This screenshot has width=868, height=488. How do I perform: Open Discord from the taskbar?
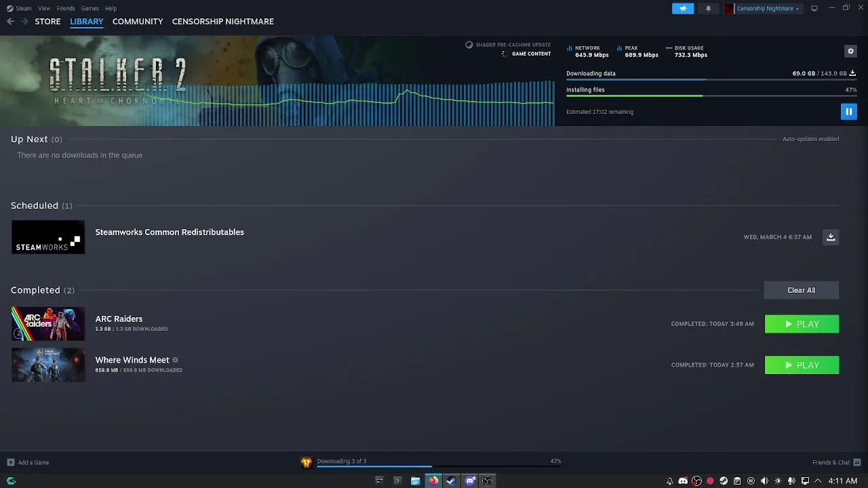[x=470, y=481]
